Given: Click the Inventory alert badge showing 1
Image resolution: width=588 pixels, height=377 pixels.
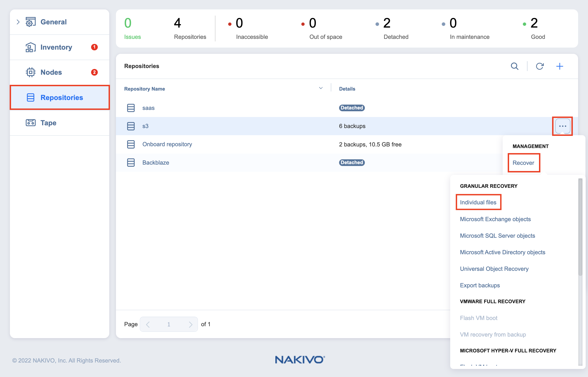Looking at the screenshot, I should [94, 47].
